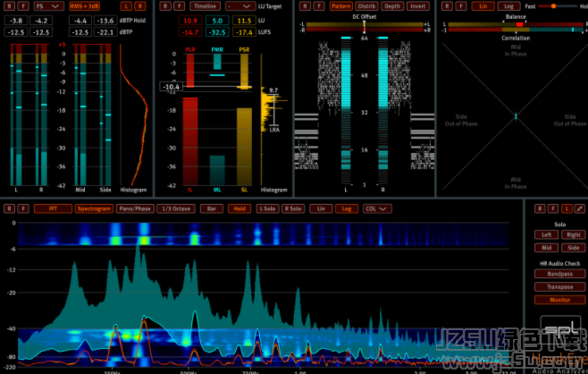The height and width of the screenshot is (374, 588).
Task: Switch to Pano/Phase view
Action: click(x=135, y=208)
